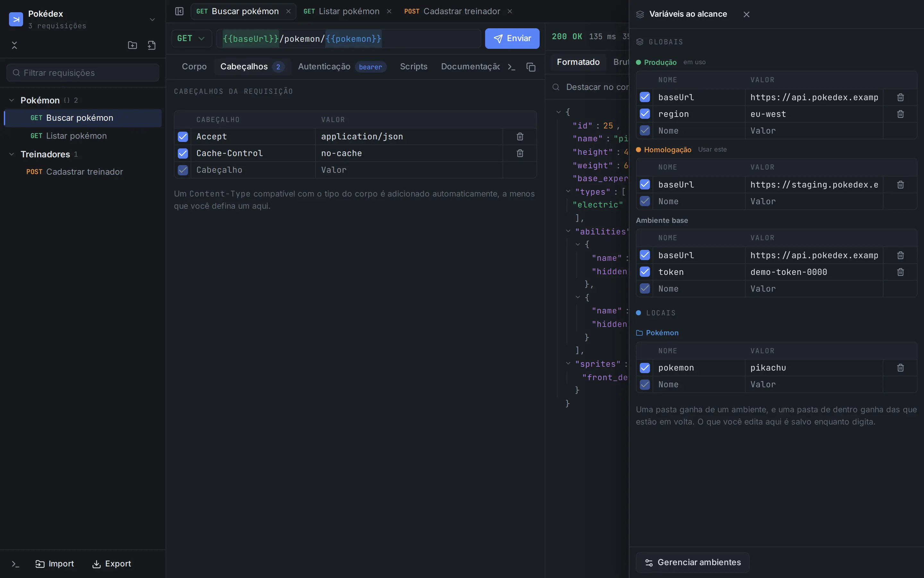The image size is (924, 578).
Task: Focus the Filtrar requisições search field
Action: click(x=83, y=73)
